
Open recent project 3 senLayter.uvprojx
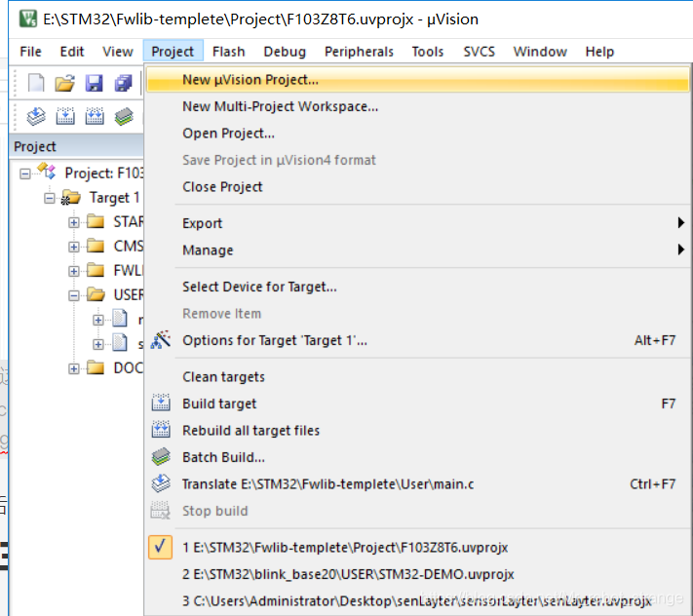(418, 601)
